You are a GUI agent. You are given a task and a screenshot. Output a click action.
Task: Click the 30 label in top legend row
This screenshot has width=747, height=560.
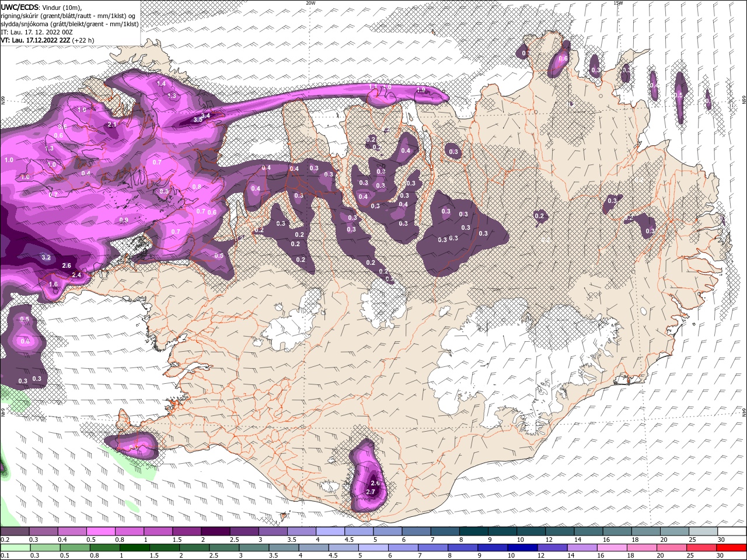(721, 540)
